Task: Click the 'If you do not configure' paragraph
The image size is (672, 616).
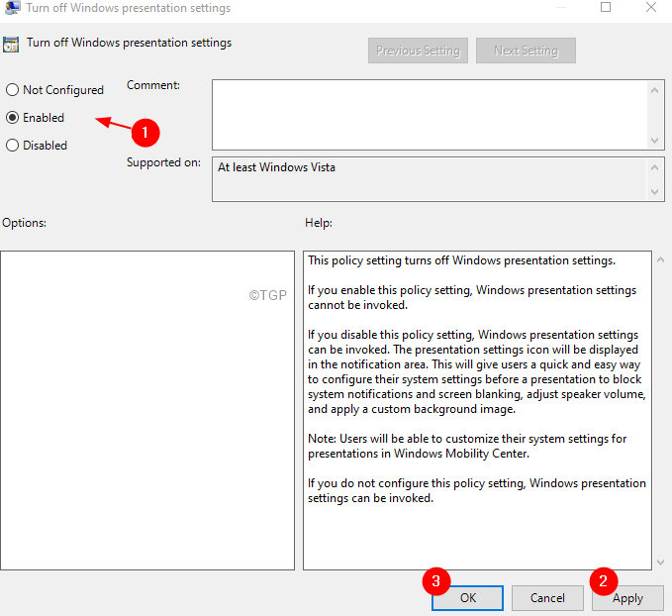Action: [x=477, y=491]
